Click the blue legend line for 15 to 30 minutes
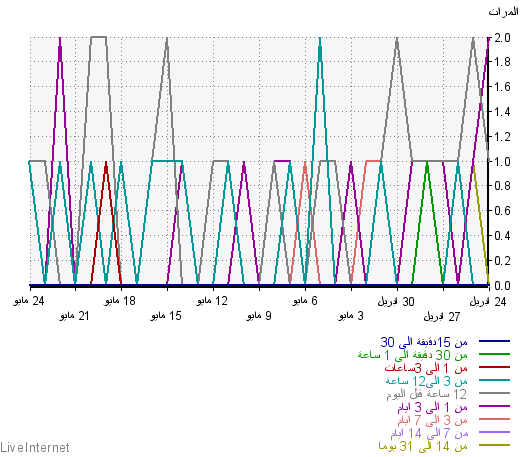Viewport: 520px width, 457px height. click(494, 341)
